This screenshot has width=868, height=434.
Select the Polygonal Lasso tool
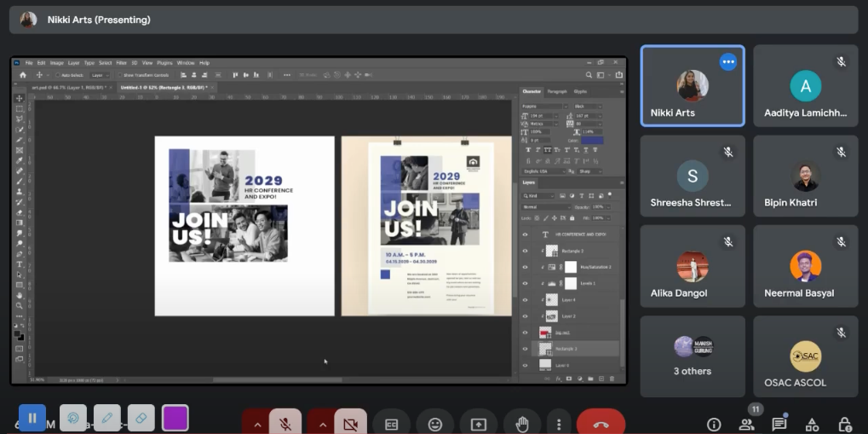[20, 119]
